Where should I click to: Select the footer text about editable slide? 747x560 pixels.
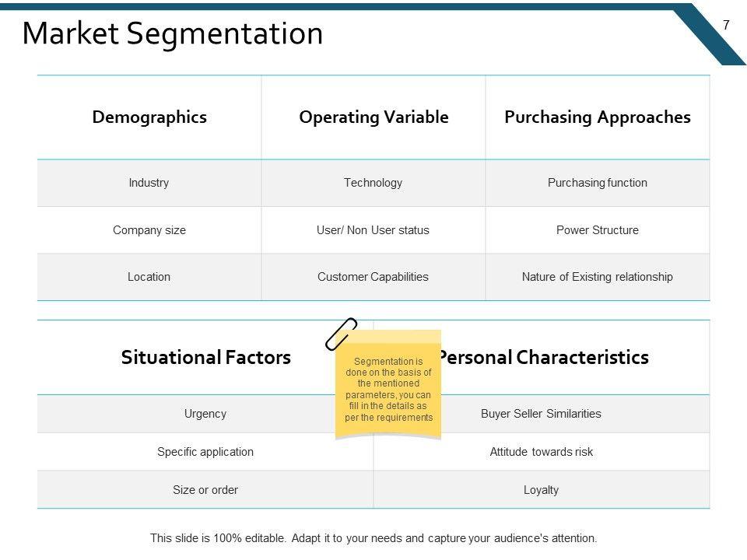coord(373,537)
